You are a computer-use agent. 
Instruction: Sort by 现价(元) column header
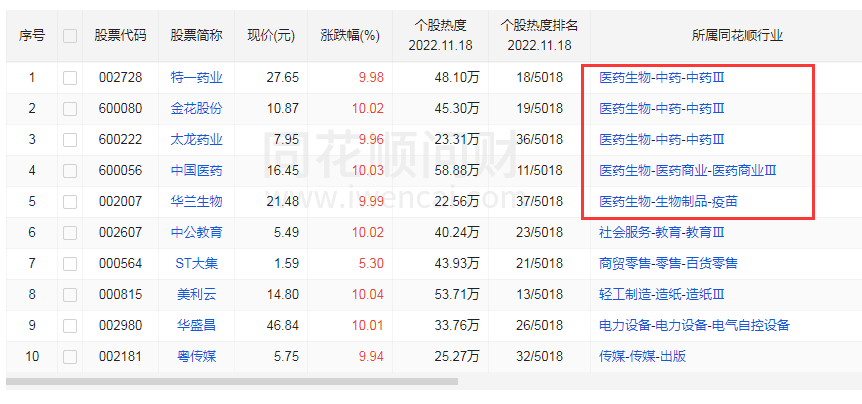coord(271,36)
